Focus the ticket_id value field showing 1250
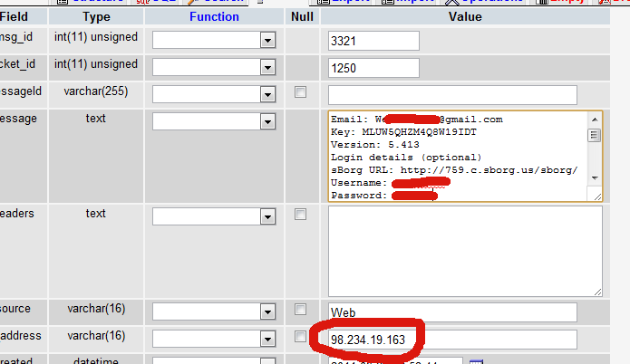Viewport: 630px width, 364px height. (373, 68)
